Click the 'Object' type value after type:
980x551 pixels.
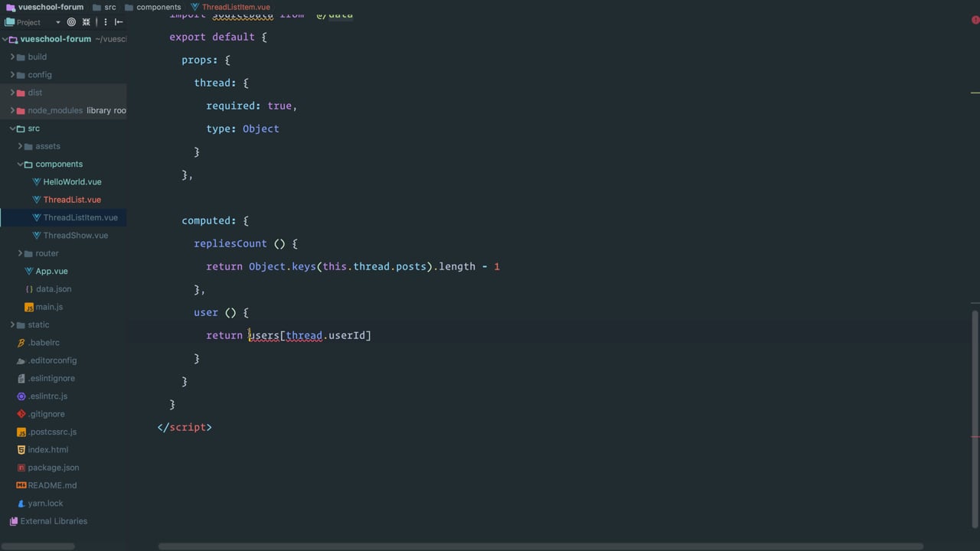click(x=261, y=129)
